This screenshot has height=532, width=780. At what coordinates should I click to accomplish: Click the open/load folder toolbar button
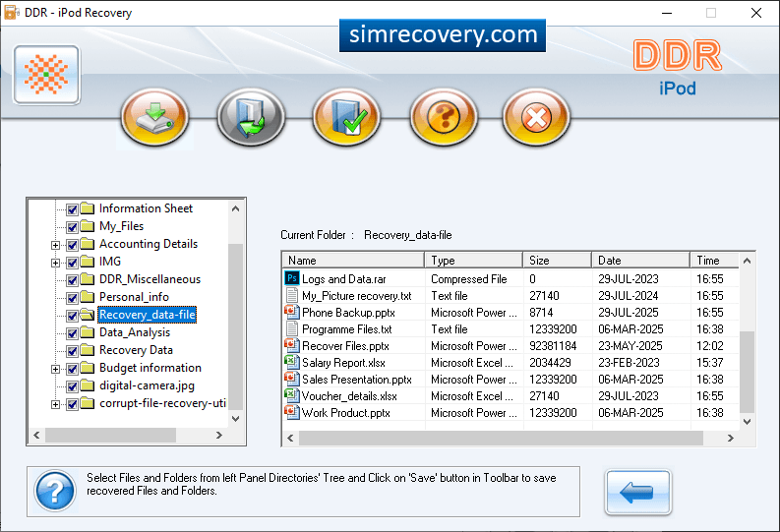point(251,117)
